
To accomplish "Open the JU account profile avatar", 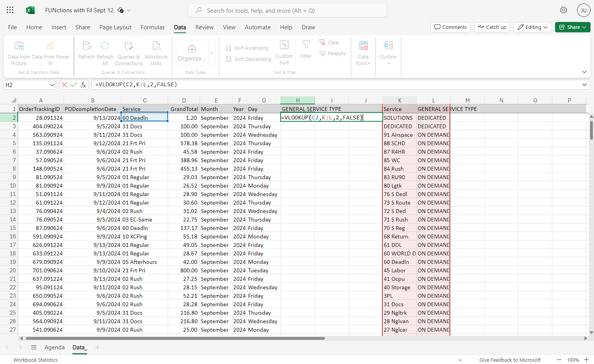I will coord(584,10).
